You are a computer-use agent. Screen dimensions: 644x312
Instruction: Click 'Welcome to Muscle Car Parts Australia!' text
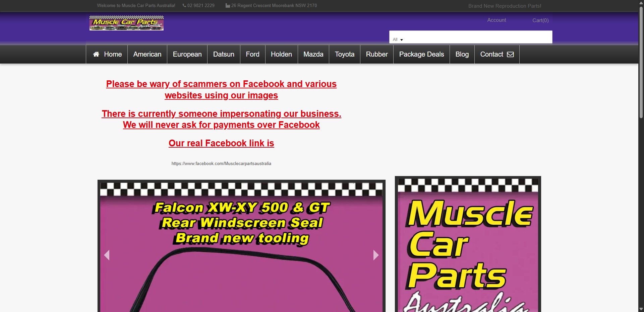[x=136, y=5]
